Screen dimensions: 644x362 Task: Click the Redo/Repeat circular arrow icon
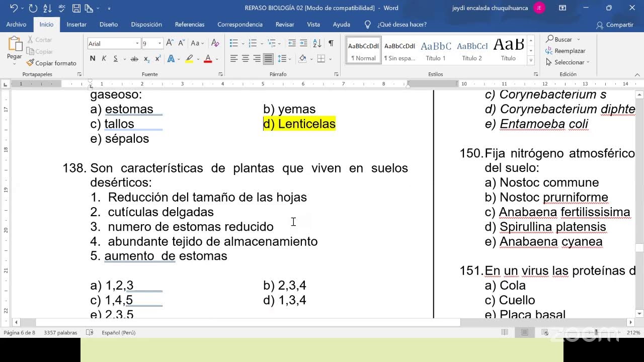(33, 8)
